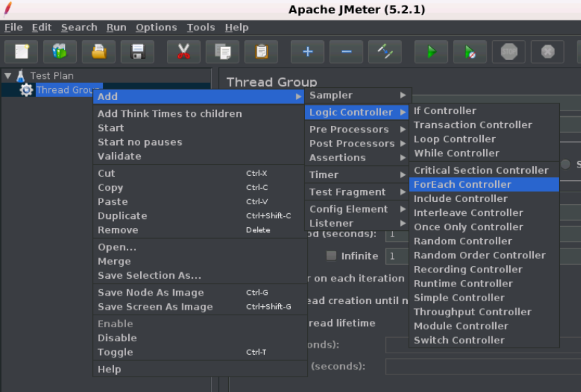The image size is (581, 392).
Task: Open the Tools menu
Action: pos(201,27)
